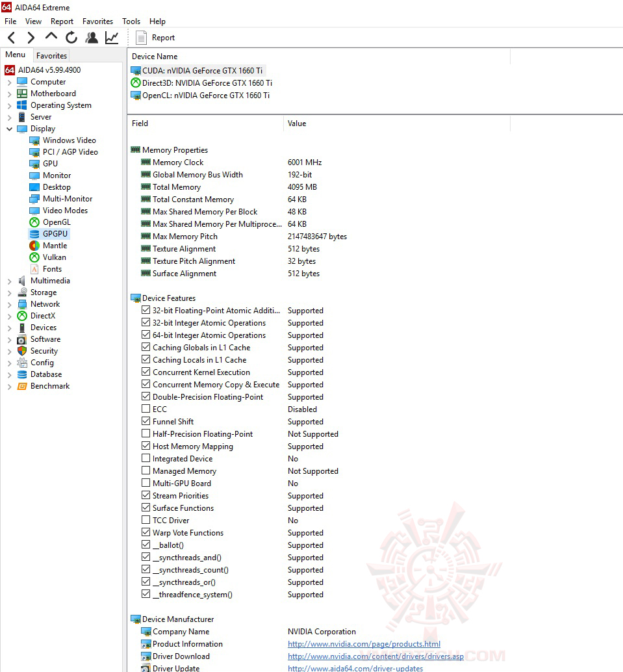
Task: Select the Network tree item
Action: [45, 304]
